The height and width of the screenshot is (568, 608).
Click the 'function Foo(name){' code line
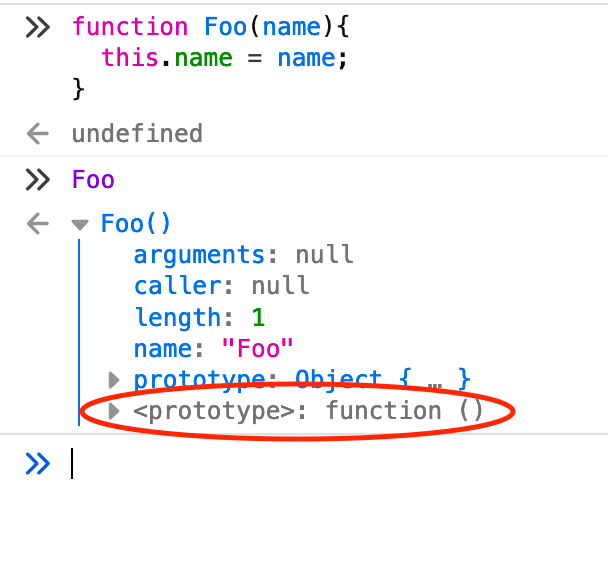(211, 27)
